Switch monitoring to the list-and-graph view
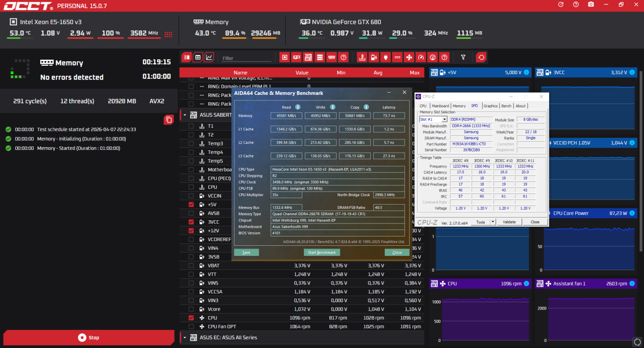644x348 pixels. tap(187, 57)
